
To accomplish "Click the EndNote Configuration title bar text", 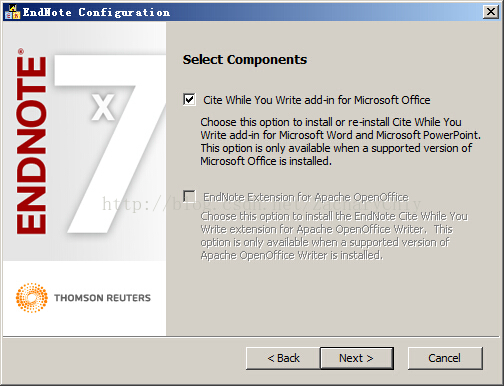I will [x=96, y=12].
